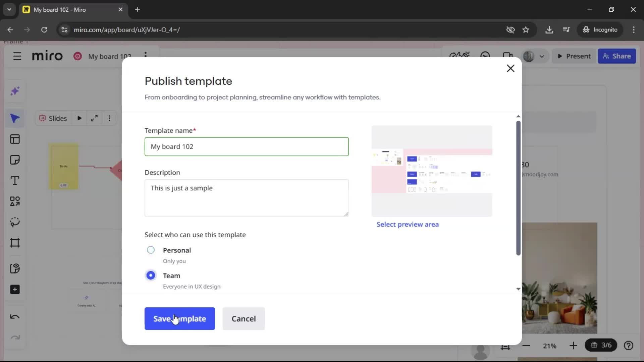Click the Slides label button
The height and width of the screenshot is (362, 644).
pos(53,118)
